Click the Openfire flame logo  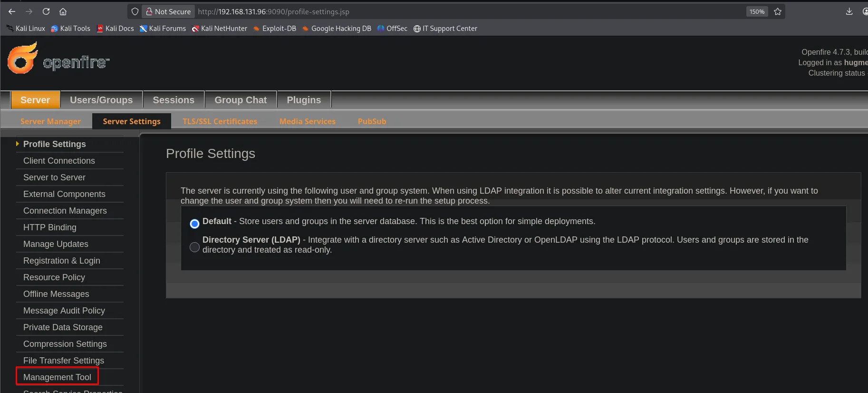point(23,58)
